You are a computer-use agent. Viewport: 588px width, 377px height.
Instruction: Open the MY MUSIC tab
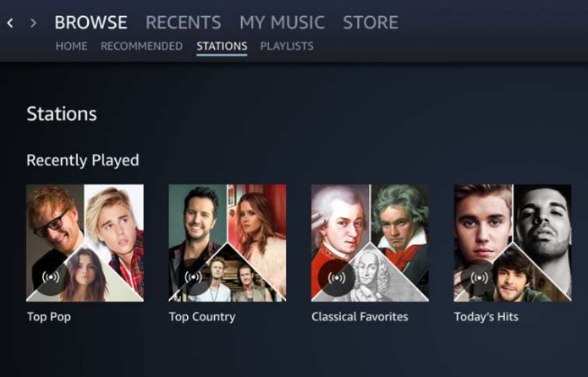point(282,22)
